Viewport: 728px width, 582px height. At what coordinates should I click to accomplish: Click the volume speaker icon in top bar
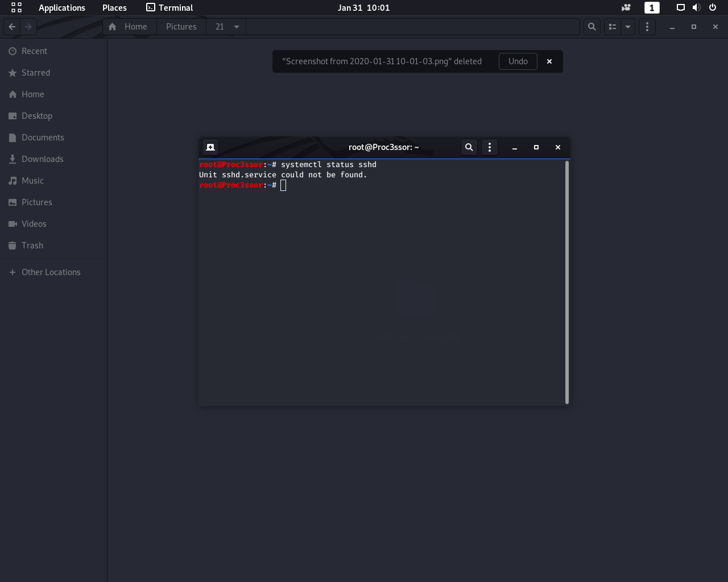(696, 7)
